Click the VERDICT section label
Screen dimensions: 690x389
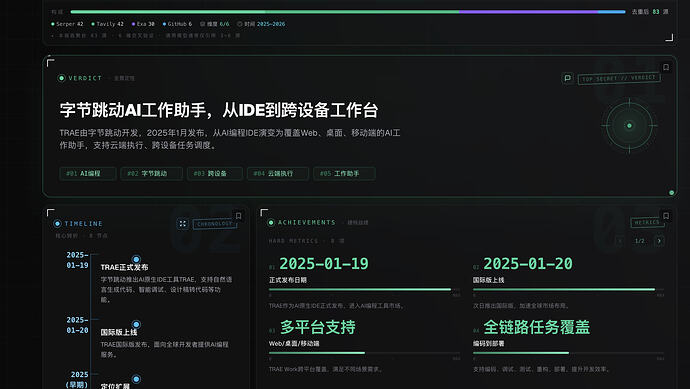[x=85, y=78]
